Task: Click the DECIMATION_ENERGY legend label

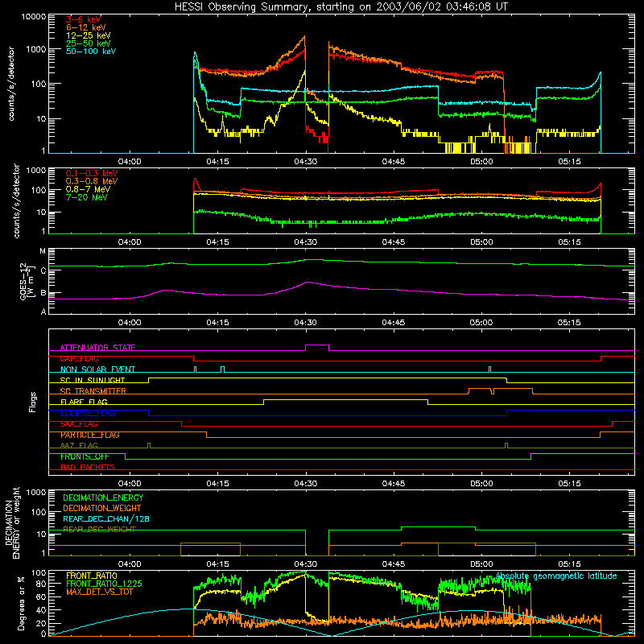Action: click(103, 497)
